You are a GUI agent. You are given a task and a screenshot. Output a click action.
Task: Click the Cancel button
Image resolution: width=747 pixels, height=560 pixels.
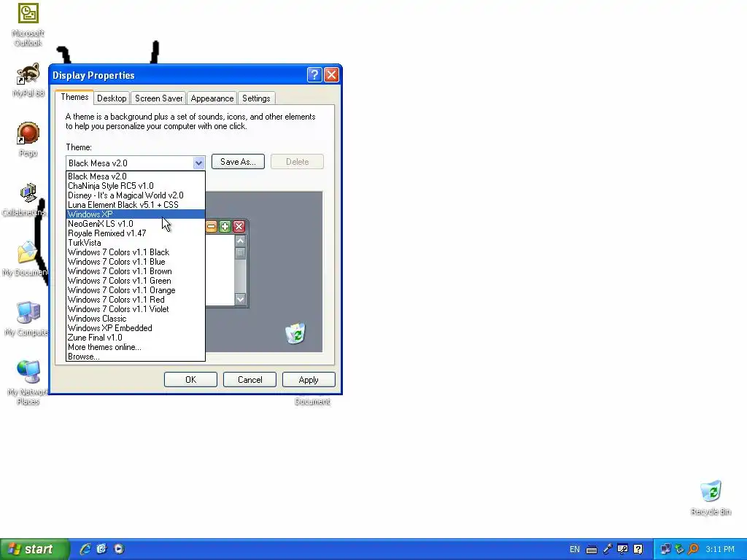[x=249, y=379]
